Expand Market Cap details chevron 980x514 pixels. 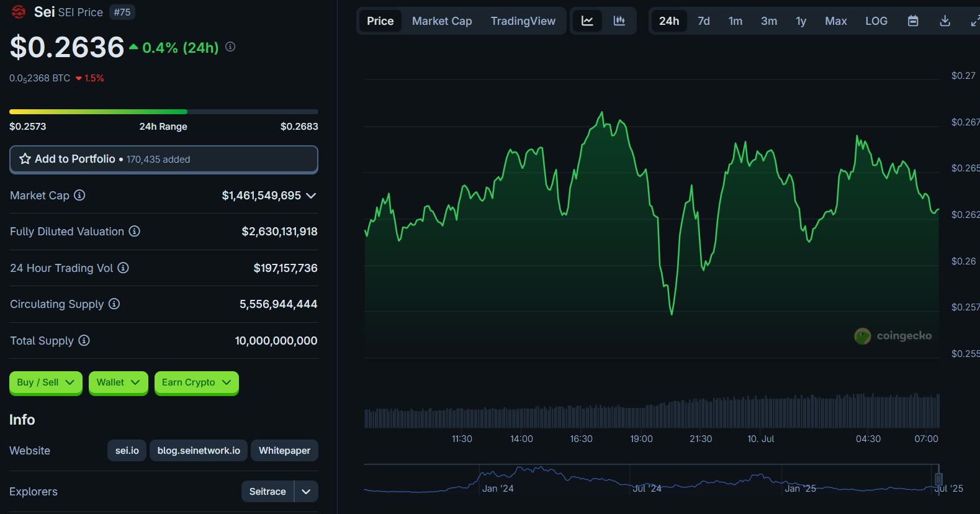(x=311, y=196)
